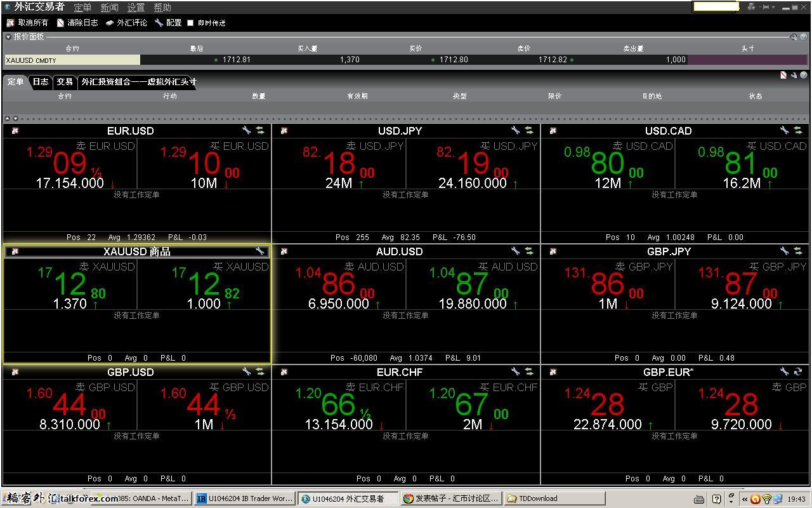
Task: Click swap arrows icon in EUR.CHF cell
Action: (529, 371)
